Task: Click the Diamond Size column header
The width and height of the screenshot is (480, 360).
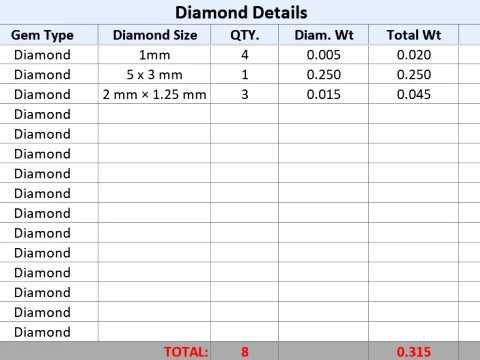Action: point(155,35)
